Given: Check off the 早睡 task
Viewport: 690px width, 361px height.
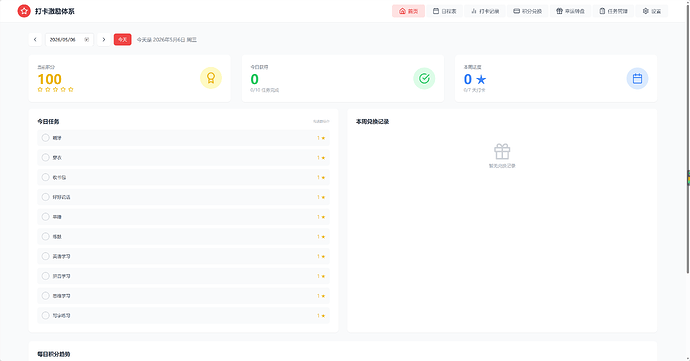Looking at the screenshot, I should coord(45,217).
